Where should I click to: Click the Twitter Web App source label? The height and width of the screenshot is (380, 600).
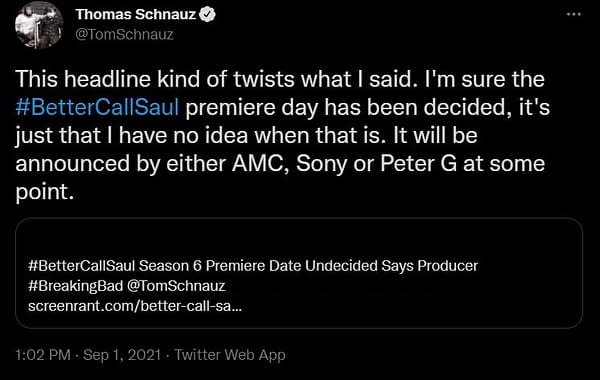230,355
